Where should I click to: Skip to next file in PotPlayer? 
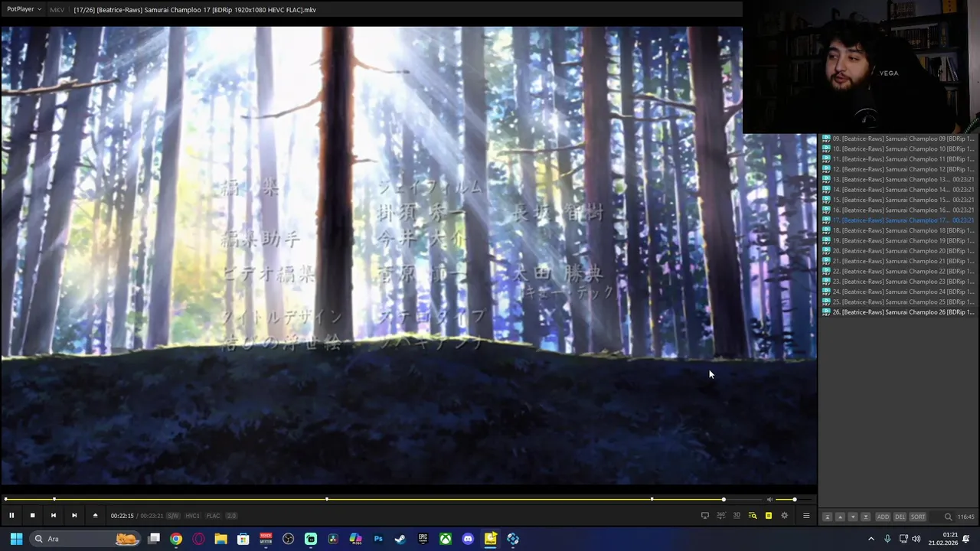point(74,516)
